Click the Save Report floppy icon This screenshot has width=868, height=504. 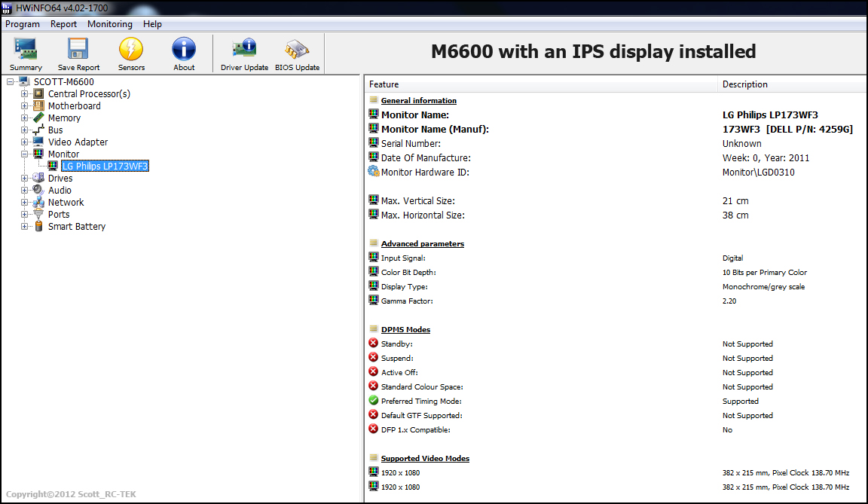pos(78,49)
